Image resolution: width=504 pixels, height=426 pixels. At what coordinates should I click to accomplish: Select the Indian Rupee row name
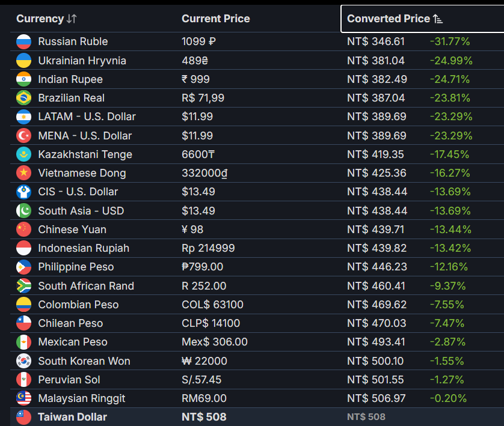click(70, 79)
